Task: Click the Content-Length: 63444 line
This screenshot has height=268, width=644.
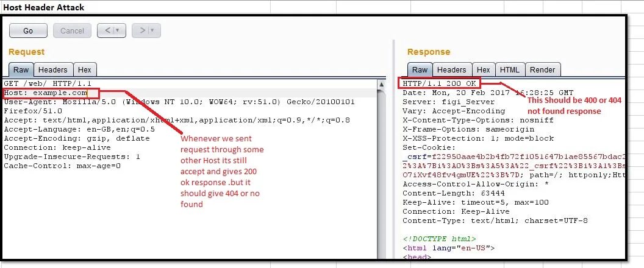Action: (x=454, y=193)
